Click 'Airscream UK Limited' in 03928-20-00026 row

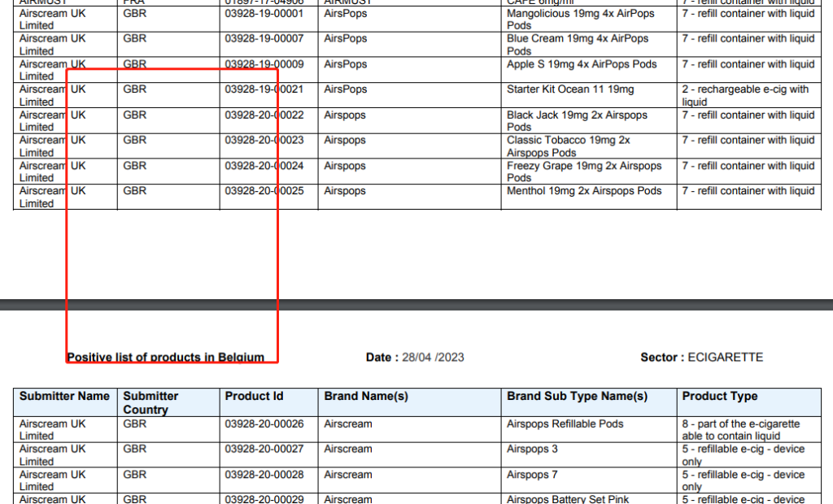coord(52,430)
